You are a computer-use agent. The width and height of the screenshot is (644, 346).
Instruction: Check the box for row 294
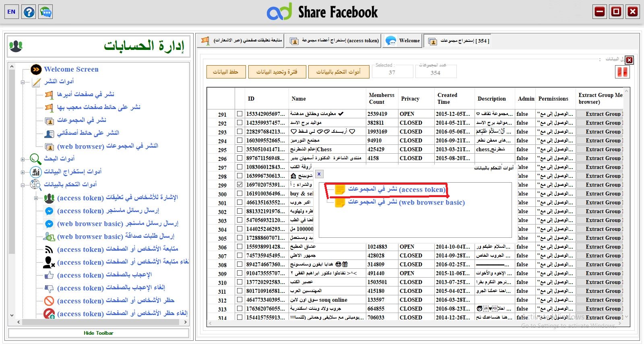point(240,140)
